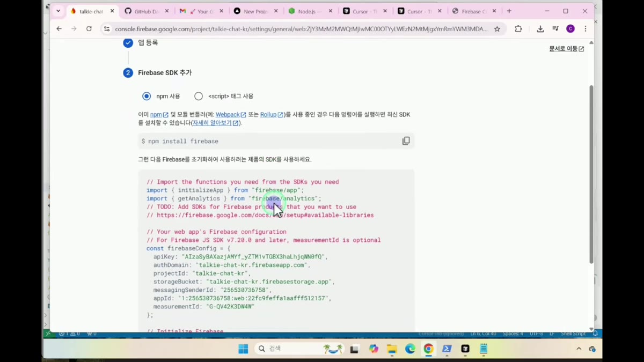Open the Chrome extensions menu
This screenshot has height=362, width=644.
518,29
